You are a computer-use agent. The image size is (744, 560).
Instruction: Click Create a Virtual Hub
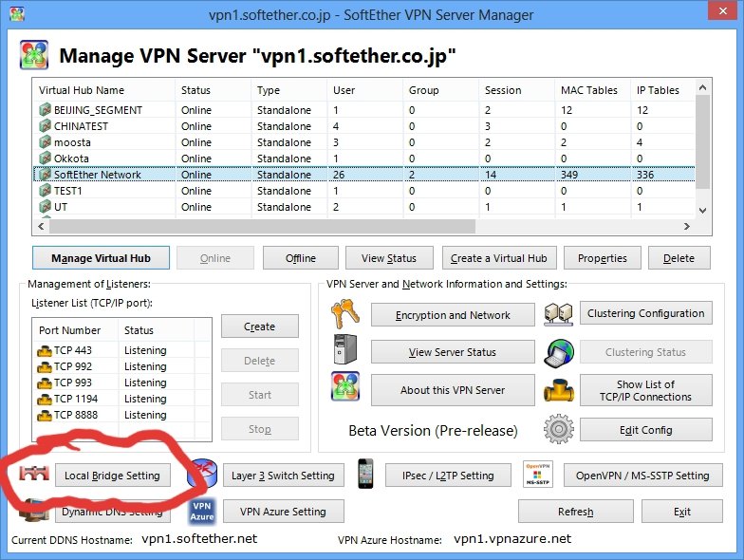point(499,258)
